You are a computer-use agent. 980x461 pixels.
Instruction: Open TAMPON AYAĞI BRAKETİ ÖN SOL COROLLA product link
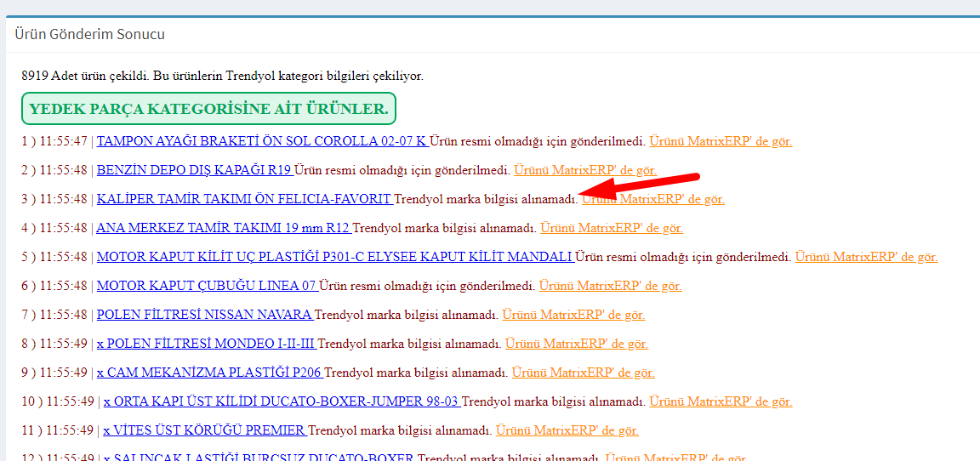pyautogui.click(x=261, y=141)
